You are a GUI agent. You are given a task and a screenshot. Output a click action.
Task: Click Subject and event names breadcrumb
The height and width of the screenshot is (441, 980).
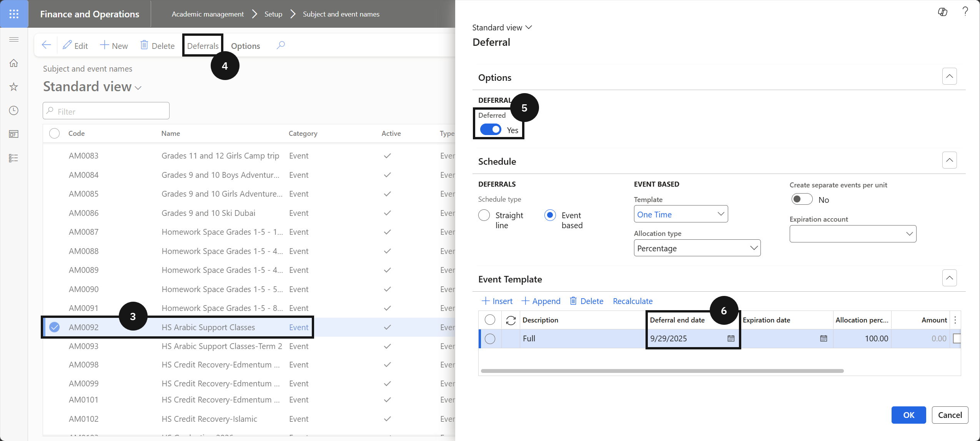coord(341,14)
